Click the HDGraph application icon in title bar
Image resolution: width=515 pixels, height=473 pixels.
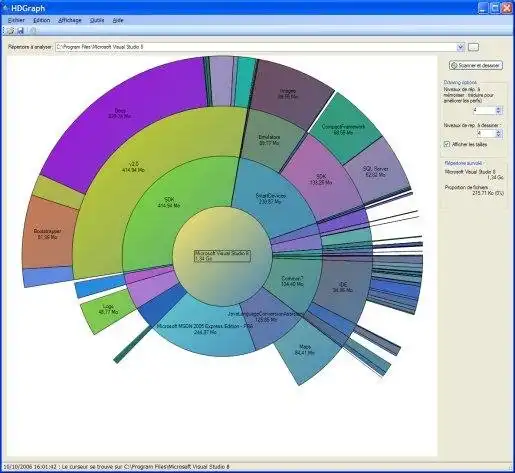tap(5, 8)
